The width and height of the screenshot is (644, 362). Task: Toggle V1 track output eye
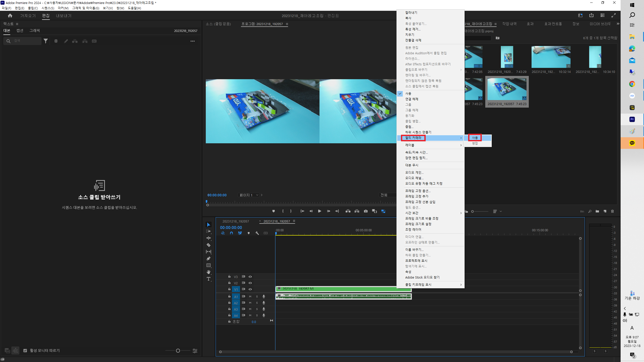point(250,289)
